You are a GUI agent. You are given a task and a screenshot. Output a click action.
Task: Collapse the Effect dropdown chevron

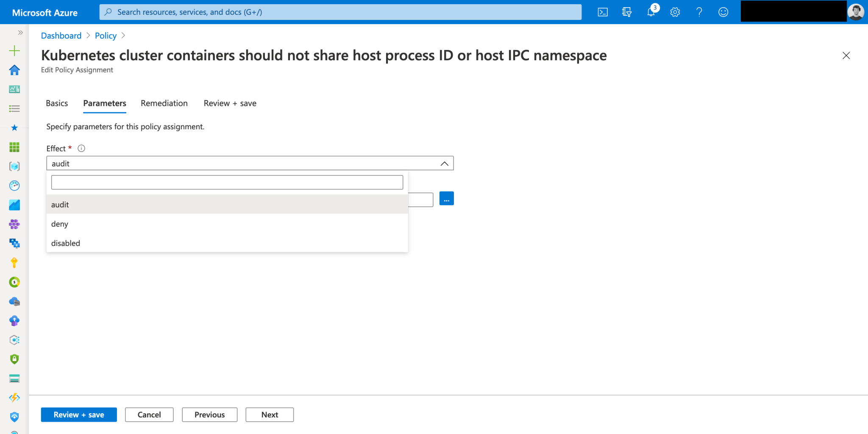tap(444, 163)
